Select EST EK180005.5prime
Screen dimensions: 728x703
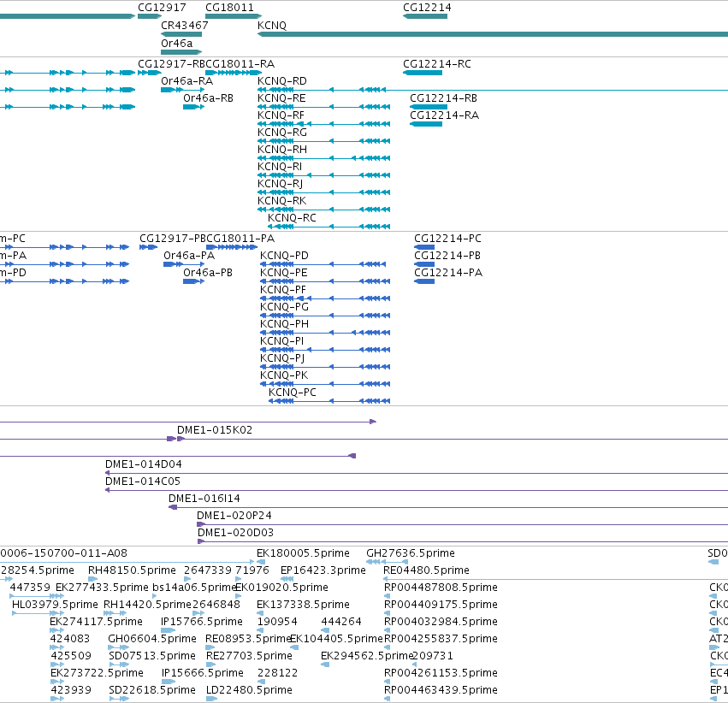pos(261,563)
